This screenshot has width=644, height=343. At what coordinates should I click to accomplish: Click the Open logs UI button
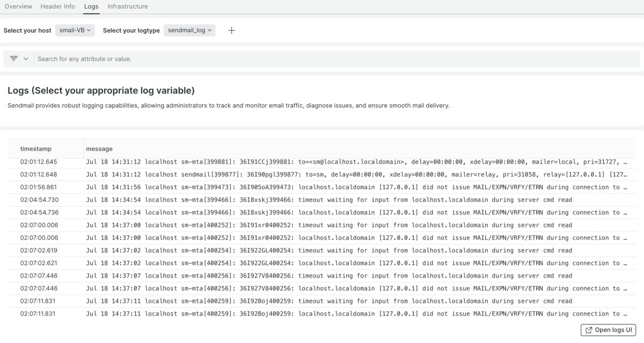(608, 330)
